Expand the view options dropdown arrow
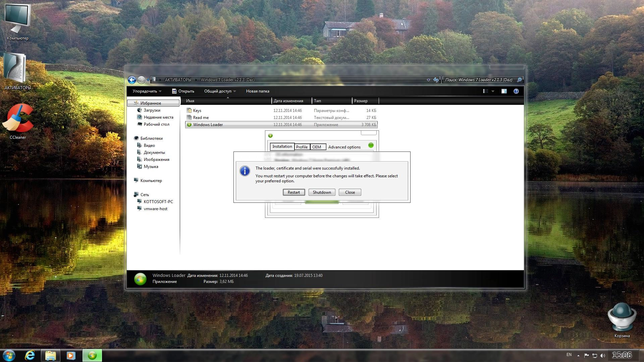The width and height of the screenshot is (644, 362). pyautogui.click(x=493, y=91)
